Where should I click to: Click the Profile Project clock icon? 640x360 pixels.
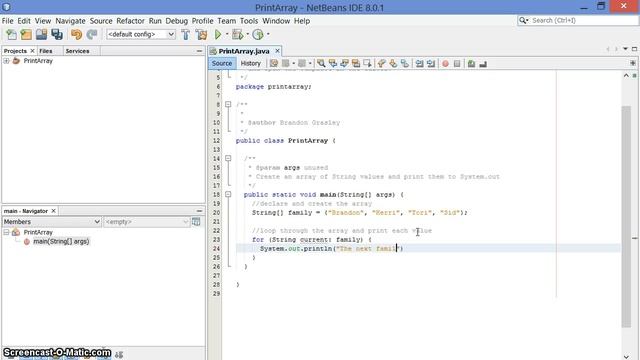tap(258, 35)
